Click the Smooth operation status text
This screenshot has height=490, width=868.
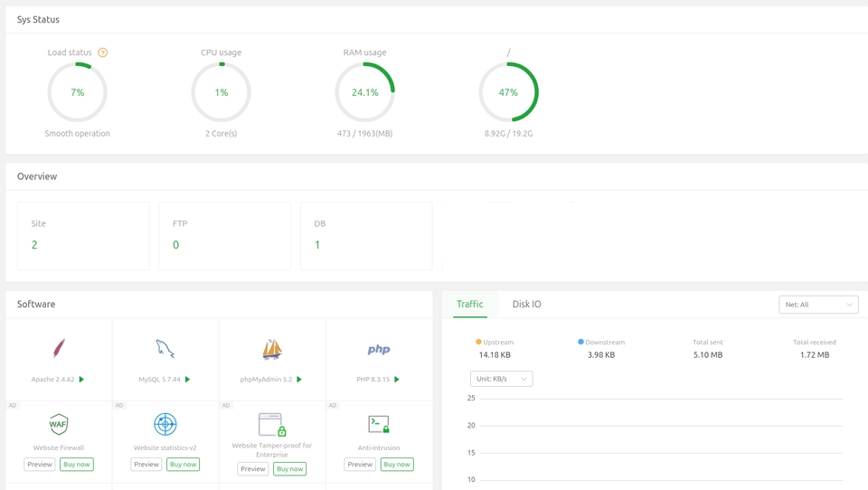click(77, 134)
